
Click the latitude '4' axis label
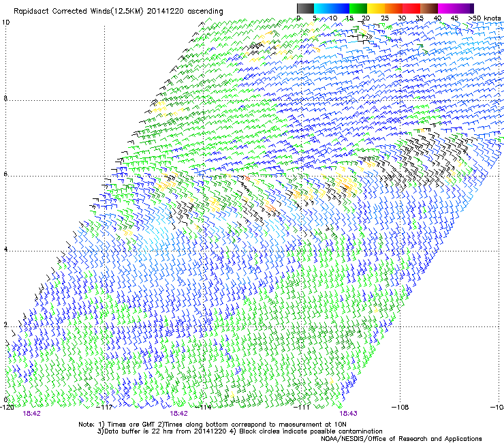(x=5, y=249)
